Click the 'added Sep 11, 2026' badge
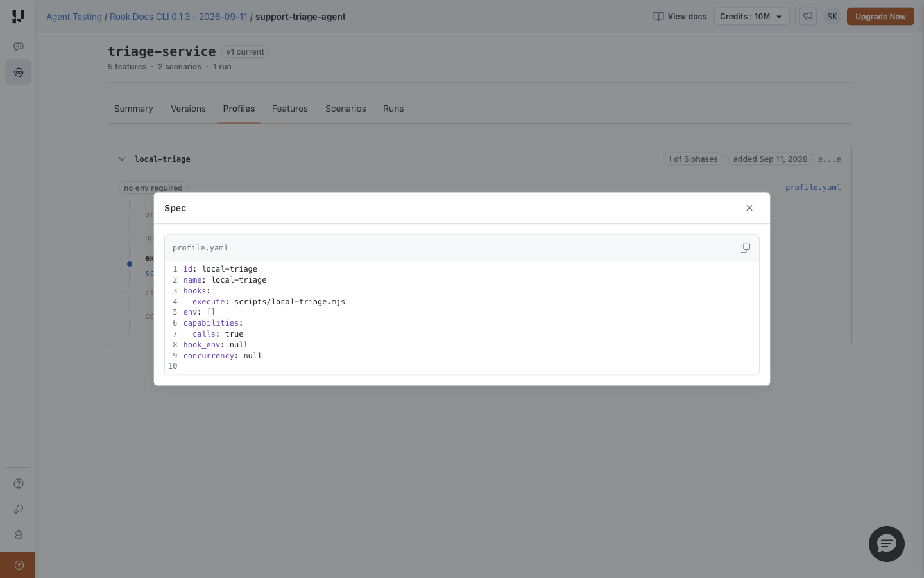 tap(770, 159)
